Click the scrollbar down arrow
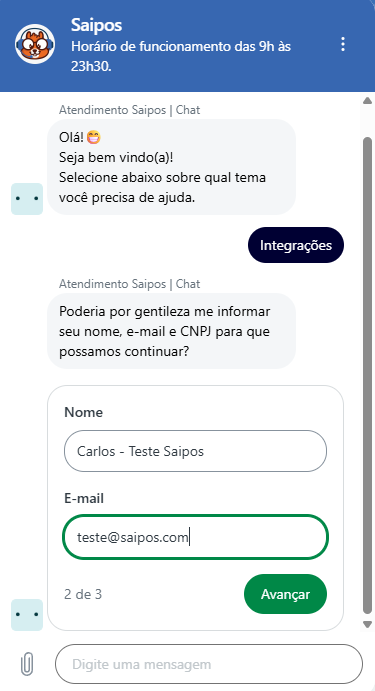 367,624
